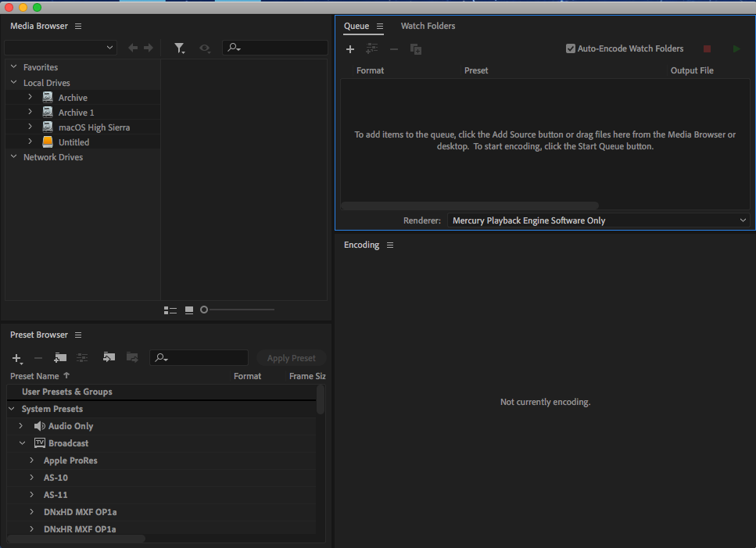Click the Encoding panel title
The height and width of the screenshot is (548, 756).
[x=361, y=245]
